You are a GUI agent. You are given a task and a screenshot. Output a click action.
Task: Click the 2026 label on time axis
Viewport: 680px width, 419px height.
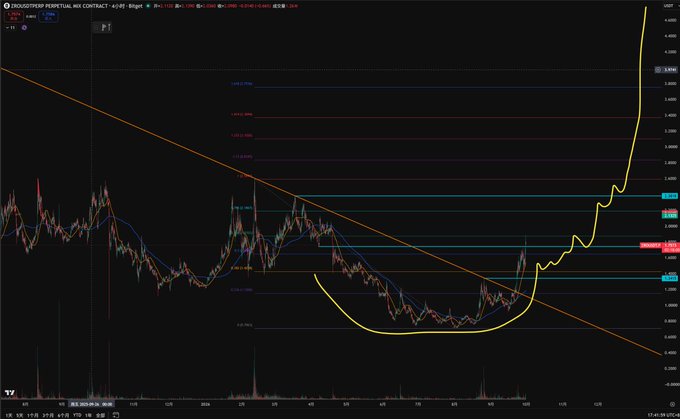(x=205, y=404)
